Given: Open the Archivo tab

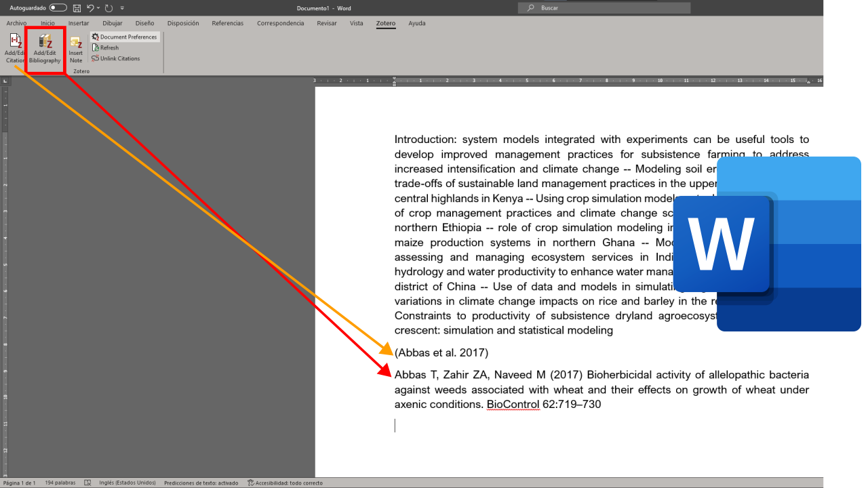Looking at the screenshot, I should (16, 23).
